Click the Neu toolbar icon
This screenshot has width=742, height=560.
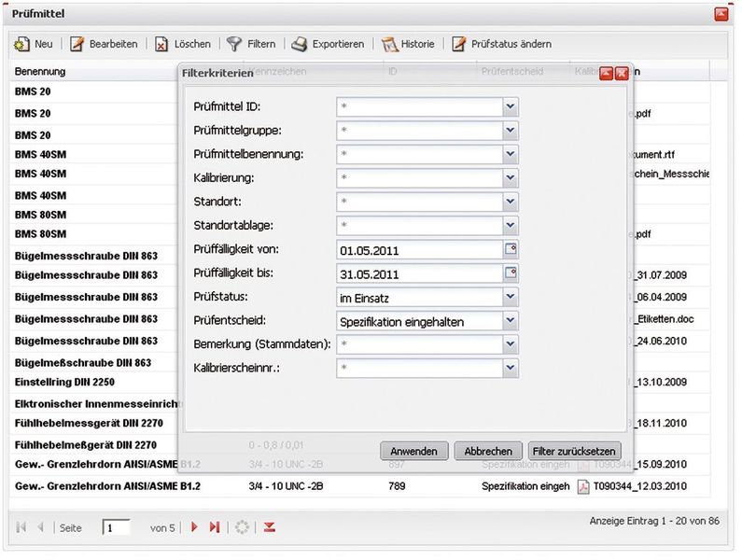(21, 44)
